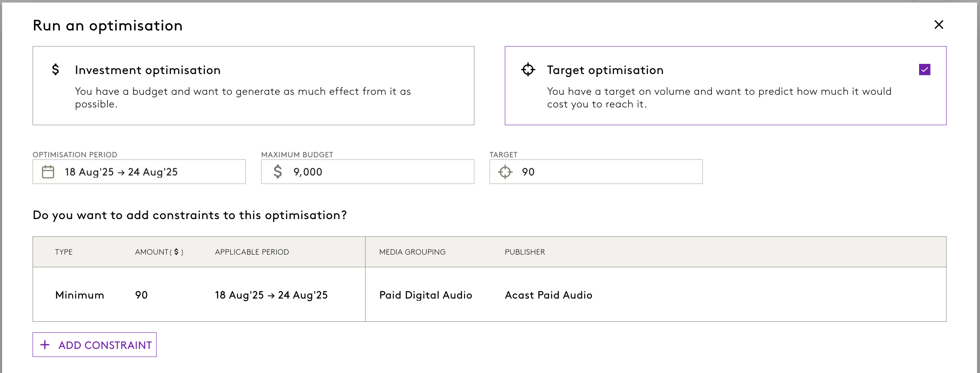The height and width of the screenshot is (373, 980).
Task: Click the APPLICABLE PERIOD column header
Action: [x=252, y=252]
